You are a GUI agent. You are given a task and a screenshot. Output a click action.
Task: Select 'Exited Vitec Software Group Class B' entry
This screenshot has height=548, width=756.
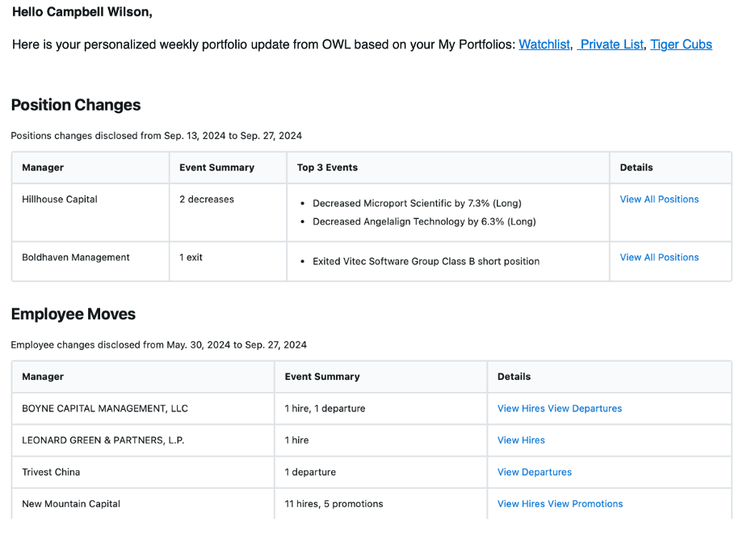426,261
